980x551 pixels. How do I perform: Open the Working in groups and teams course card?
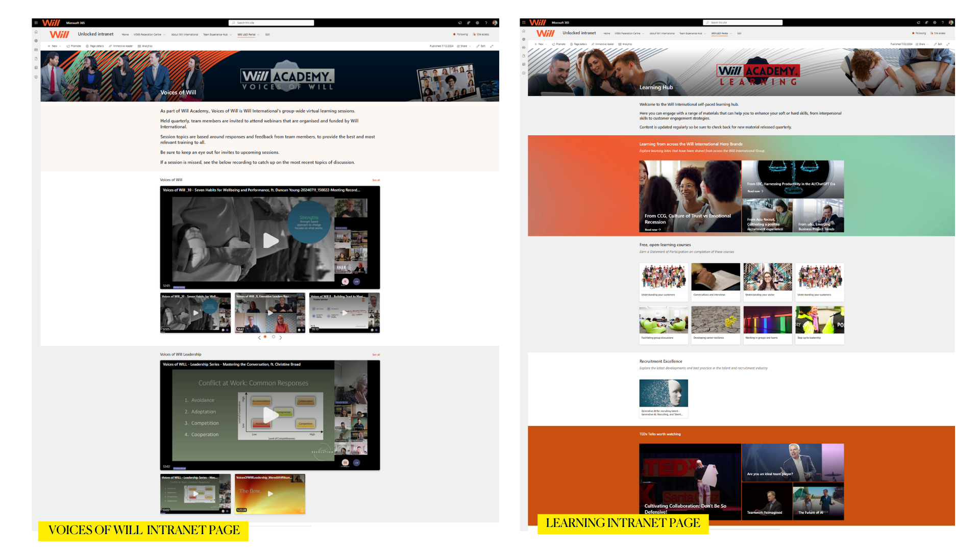coord(768,325)
